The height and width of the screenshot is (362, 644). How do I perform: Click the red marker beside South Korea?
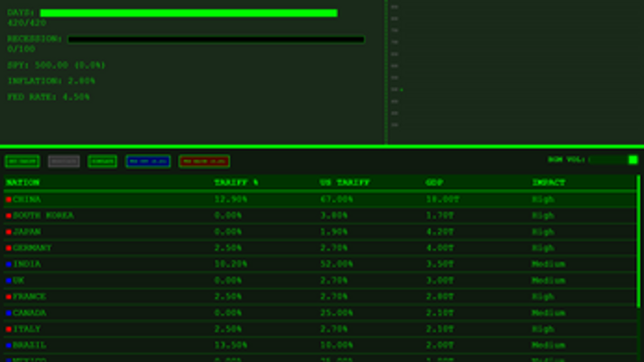pos(8,216)
